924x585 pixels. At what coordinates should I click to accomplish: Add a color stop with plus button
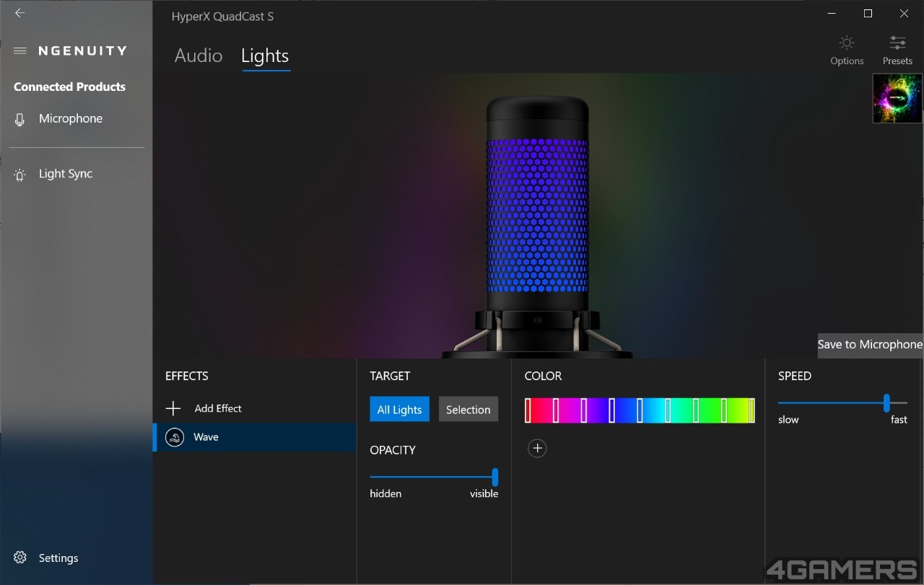537,449
